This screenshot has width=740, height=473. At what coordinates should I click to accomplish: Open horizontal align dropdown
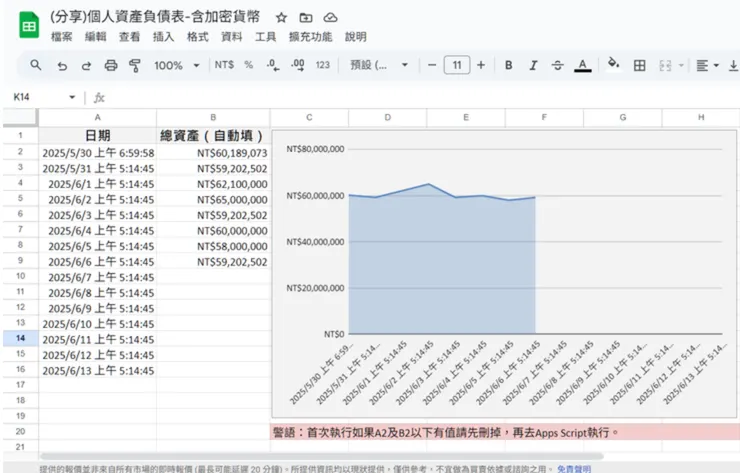707,65
